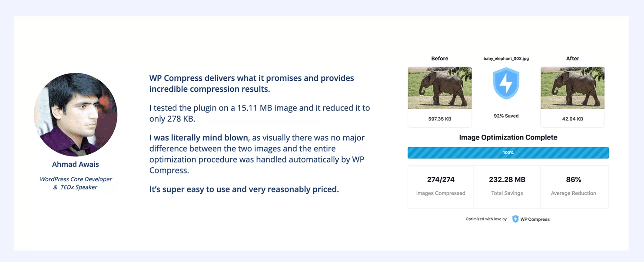Click Image Optimization Complete heading
This screenshot has height=262, width=644.
508,137
